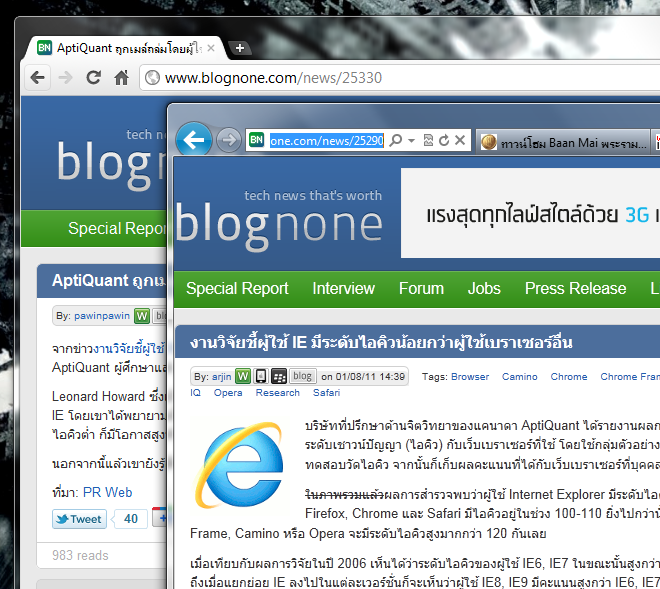Viewport: 660px width, 589px height.
Task: Click BN favicon in IE address bar
Action: (256, 139)
